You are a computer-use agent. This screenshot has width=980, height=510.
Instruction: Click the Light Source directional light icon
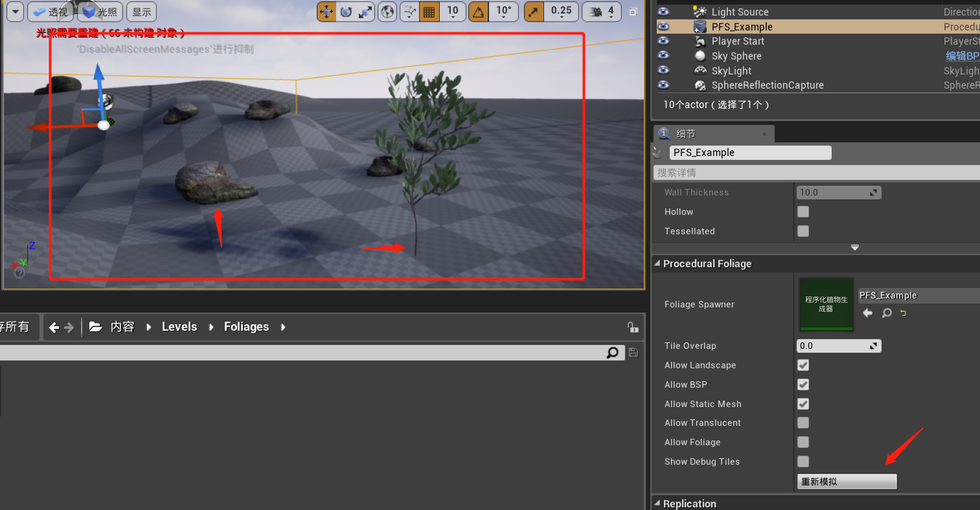(700, 12)
